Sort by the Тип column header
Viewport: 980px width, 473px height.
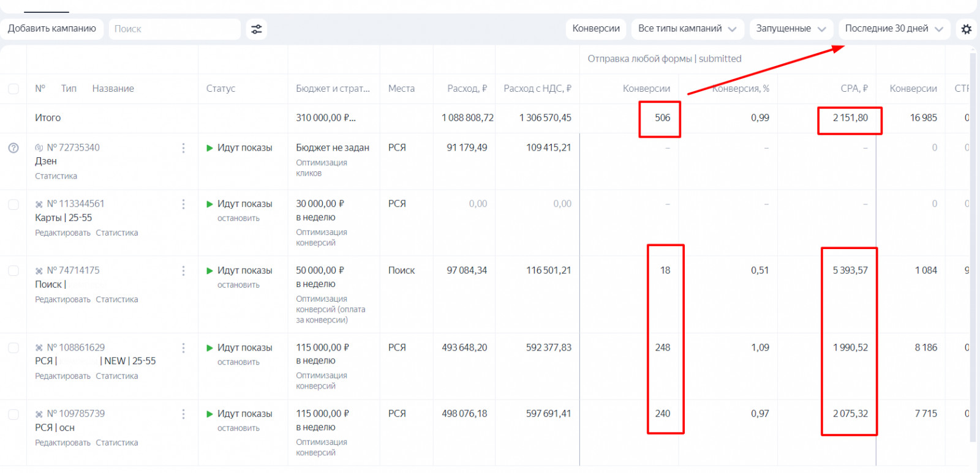pyautogui.click(x=69, y=89)
